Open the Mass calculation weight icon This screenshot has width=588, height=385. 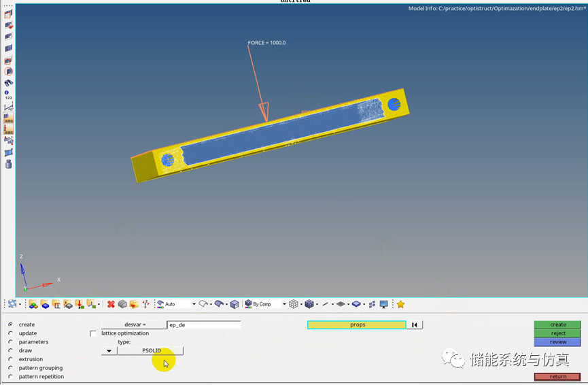[8, 164]
